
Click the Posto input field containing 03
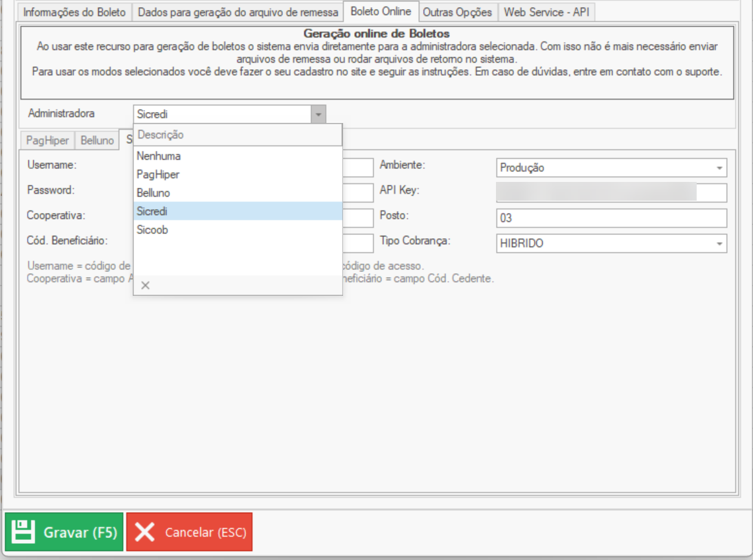[x=611, y=218]
